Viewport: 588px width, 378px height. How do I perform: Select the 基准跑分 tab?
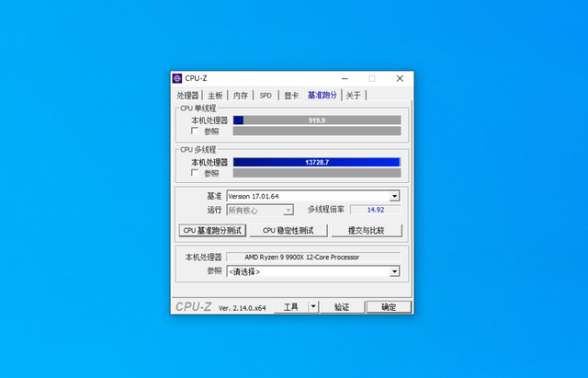pos(322,95)
